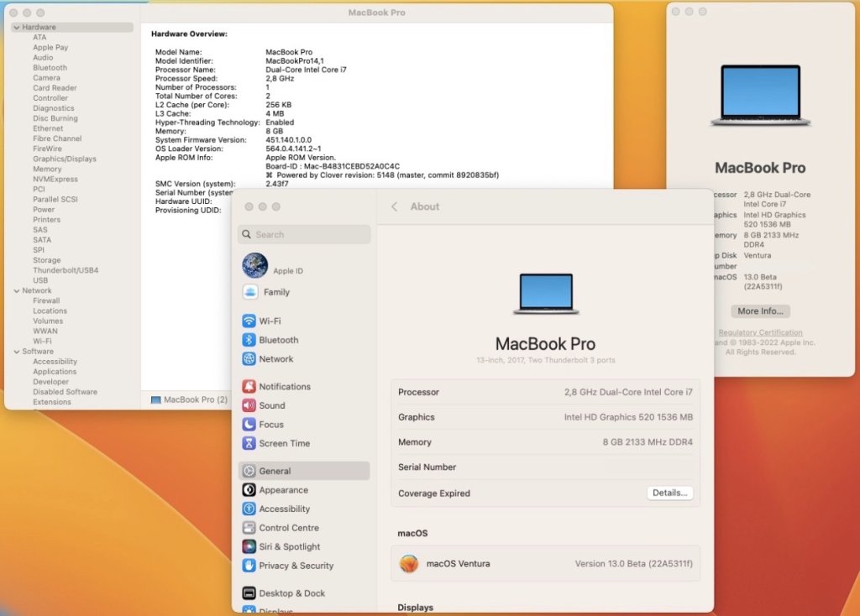
Task: Collapse the Hardware tree section
Action: [16, 28]
